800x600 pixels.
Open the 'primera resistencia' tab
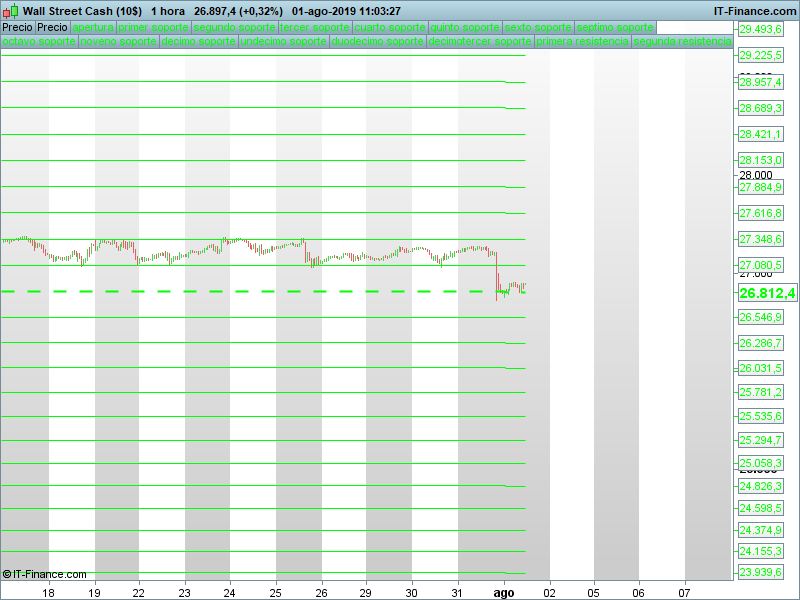pos(582,42)
